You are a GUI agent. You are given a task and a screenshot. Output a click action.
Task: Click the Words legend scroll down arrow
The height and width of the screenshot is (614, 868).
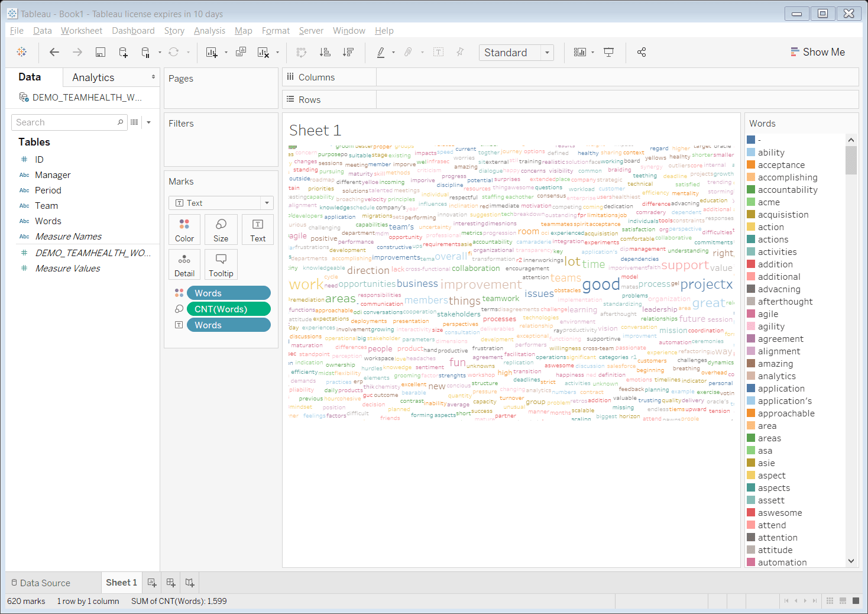point(851,561)
